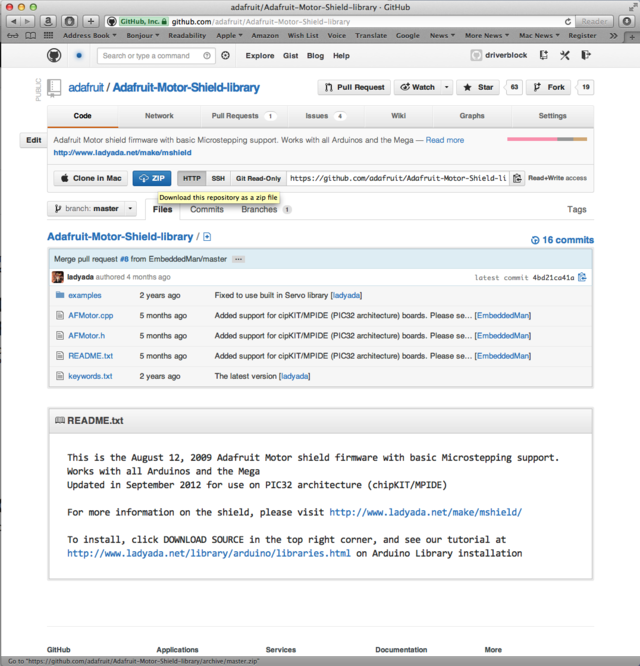Screen dimensions: 640x666
Task: Expand the Watch dropdown arrow
Action: click(447, 87)
